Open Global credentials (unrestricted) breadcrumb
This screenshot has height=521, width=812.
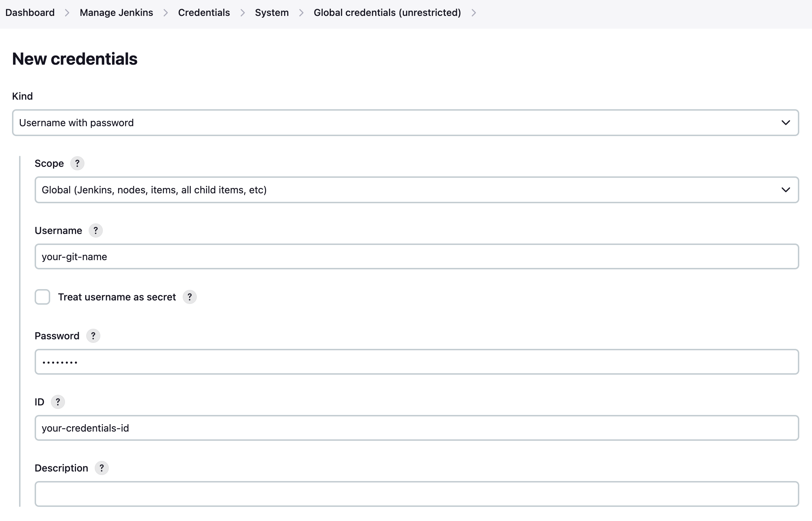387,13
